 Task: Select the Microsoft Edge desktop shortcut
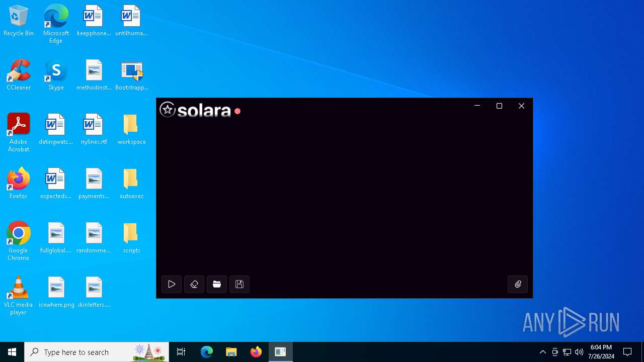56,24
